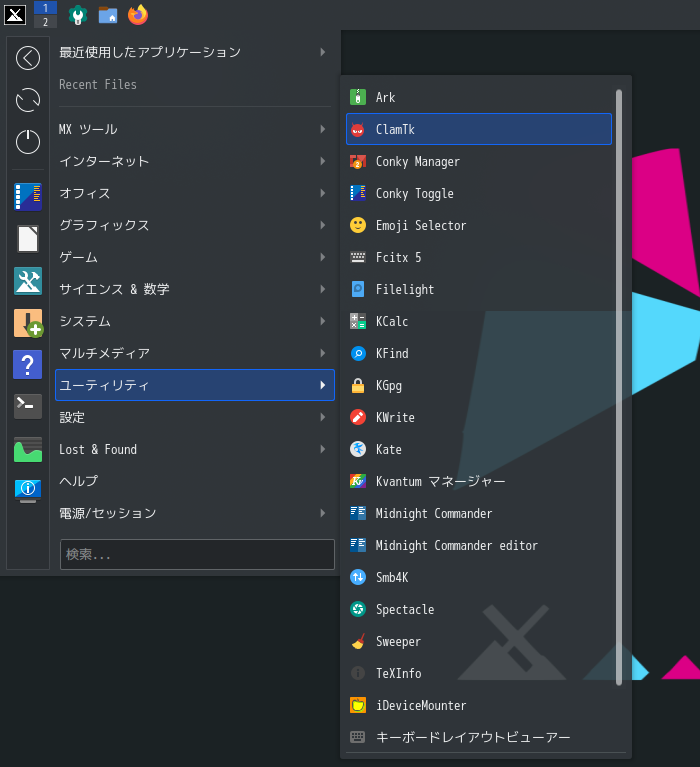This screenshot has width=700, height=767.
Task: Open the package installer download icon
Action: pyautogui.click(x=28, y=323)
